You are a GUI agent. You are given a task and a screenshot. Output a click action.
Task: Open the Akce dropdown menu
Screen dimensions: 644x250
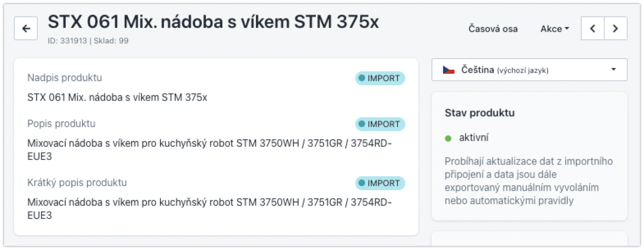pos(555,29)
